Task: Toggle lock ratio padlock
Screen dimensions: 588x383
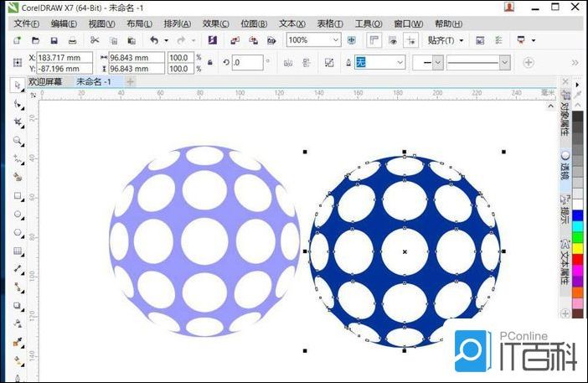Action: (x=210, y=63)
